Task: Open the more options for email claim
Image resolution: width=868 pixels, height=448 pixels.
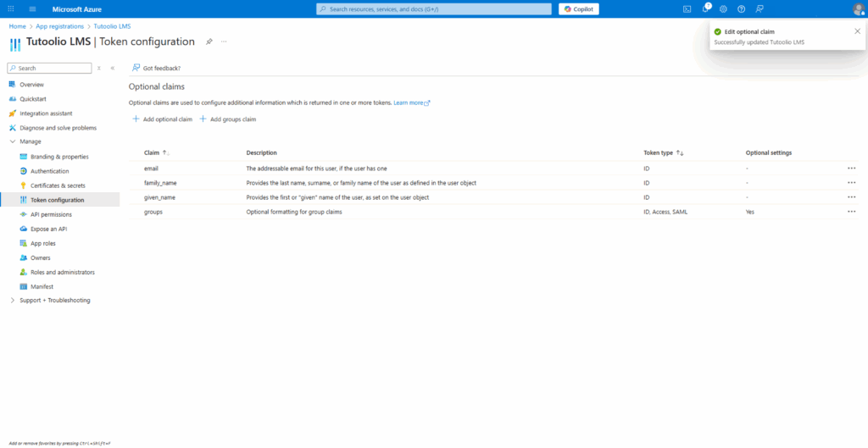Action: [851, 169]
